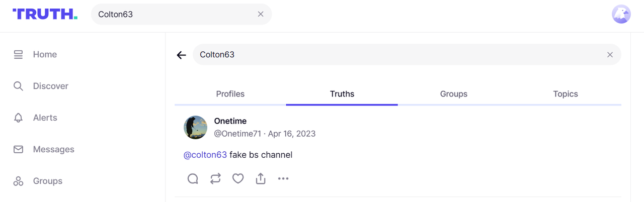Click the sidebar Groups icon

19,181
